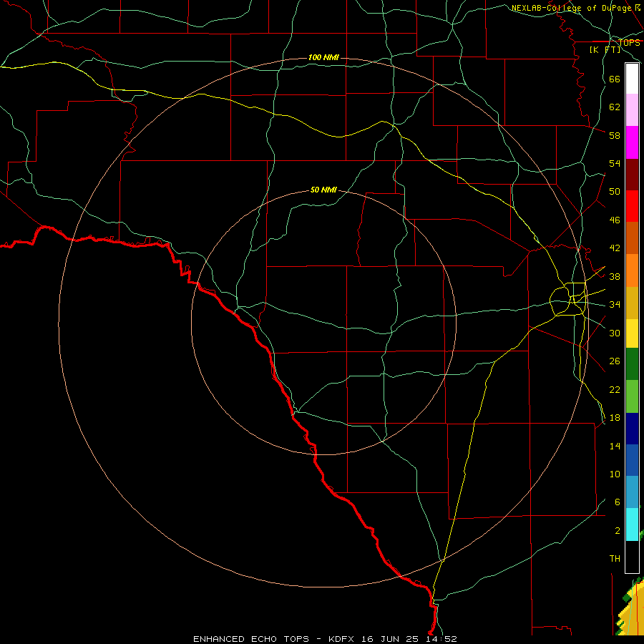The width and height of the screenshot is (644, 644).
Task: Click the 'KDFX' radar site identifier
Action: click(x=341, y=639)
